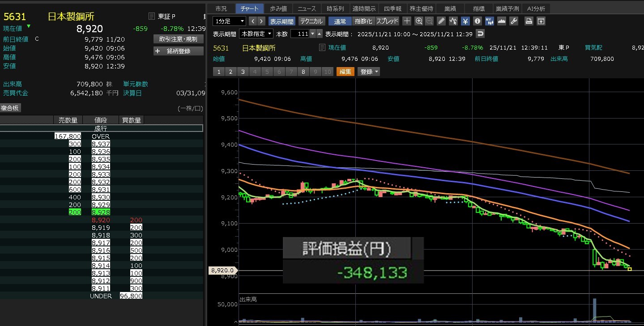Screen dimensions: 644x326
Task: Expand the 本数指定 dropdown
Action: pyautogui.click(x=256, y=34)
